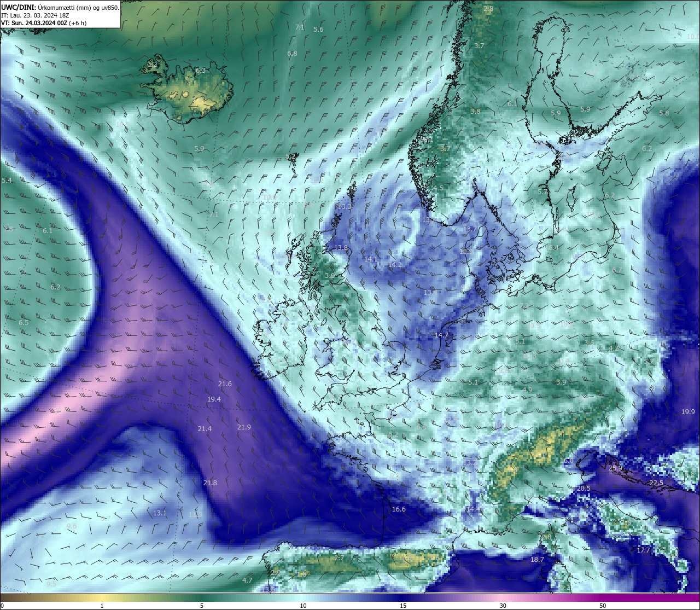Image resolution: width=700 pixels, height=610 pixels.
Task: Click the 5.4 value label
Action: click(x=7, y=181)
